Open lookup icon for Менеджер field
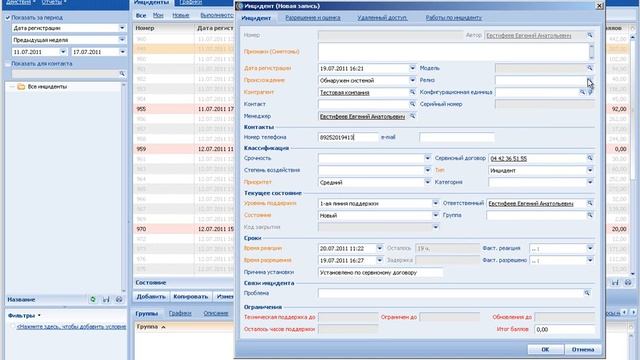 tap(412, 116)
